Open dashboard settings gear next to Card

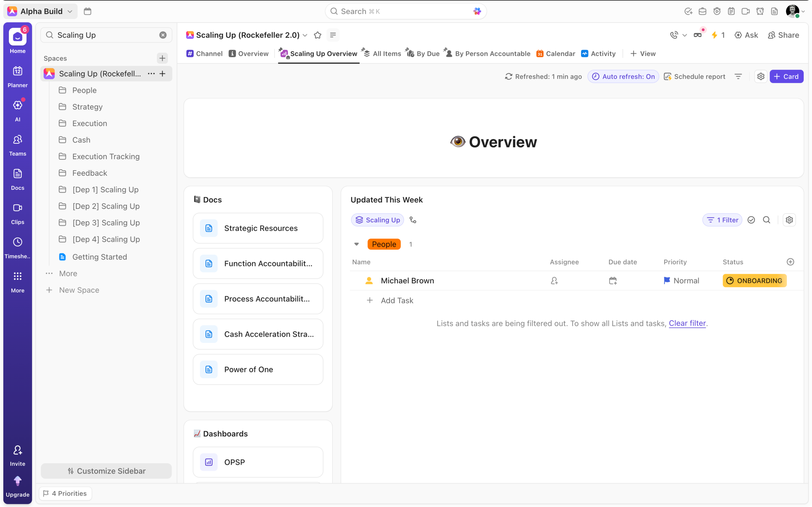coord(760,77)
